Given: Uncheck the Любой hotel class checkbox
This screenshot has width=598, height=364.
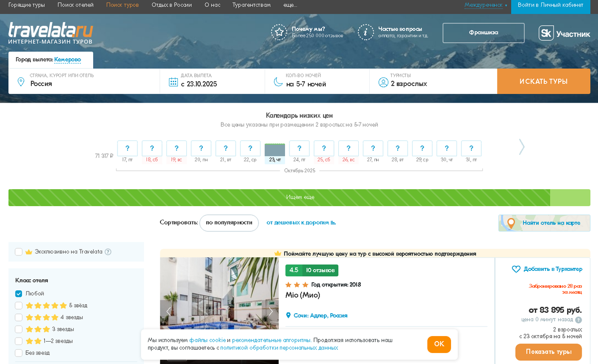Looking at the screenshot, I should (18, 294).
